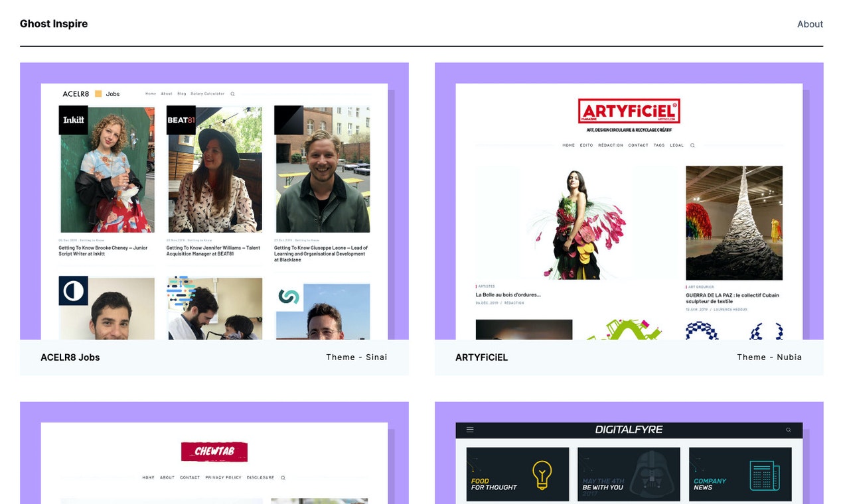This screenshot has height=504, width=843.
Task: Click search icon in DigitalFyre preview
Action: coord(789,430)
